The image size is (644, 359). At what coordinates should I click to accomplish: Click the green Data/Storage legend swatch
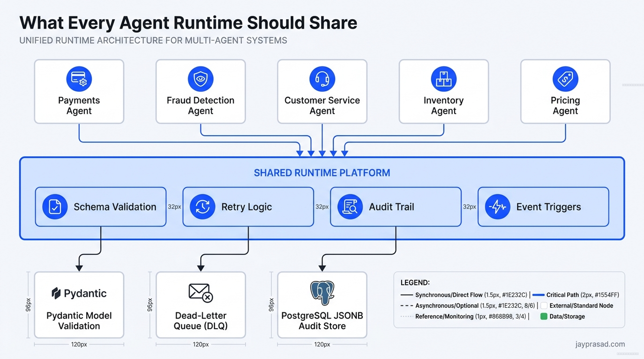(x=544, y=316)
